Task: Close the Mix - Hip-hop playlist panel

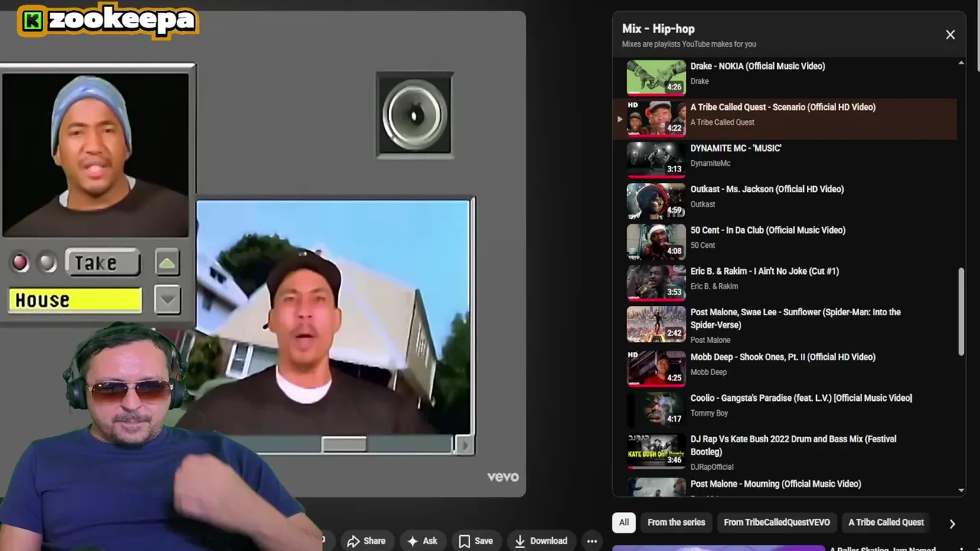Action: point(950,34)
